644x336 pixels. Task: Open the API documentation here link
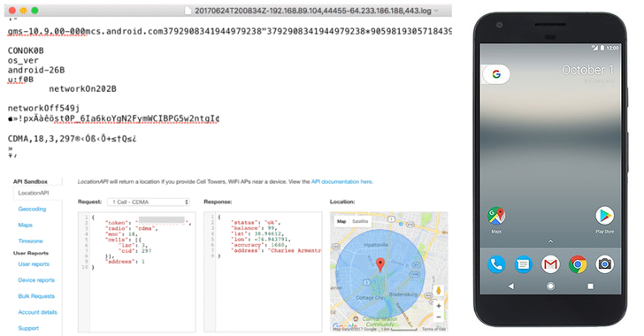(341, 181)
